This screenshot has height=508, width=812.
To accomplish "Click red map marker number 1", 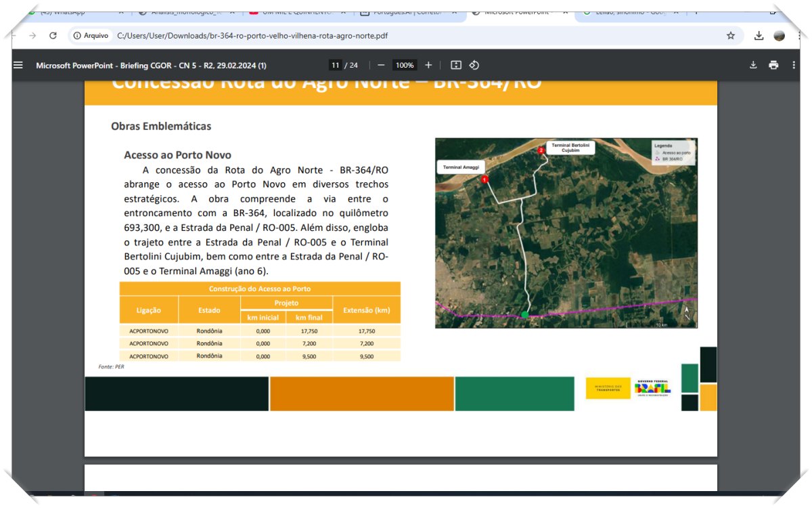I will point(484,179).
